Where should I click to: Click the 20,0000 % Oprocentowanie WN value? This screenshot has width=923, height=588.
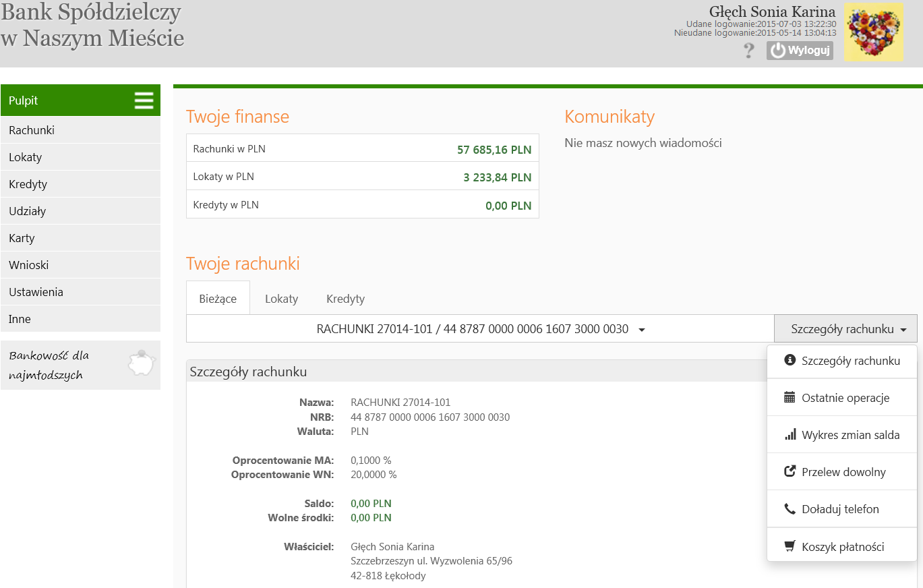pyautogui.click(x=374, y=475)
